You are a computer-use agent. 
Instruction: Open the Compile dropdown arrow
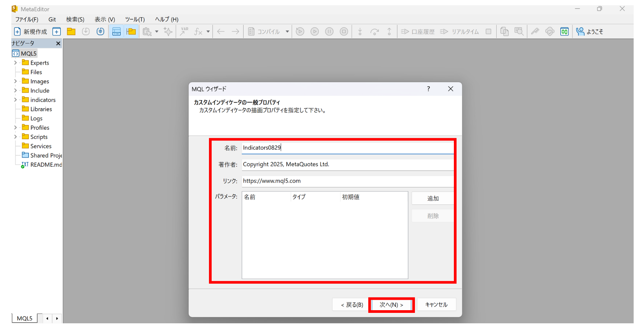click(287, 32)
